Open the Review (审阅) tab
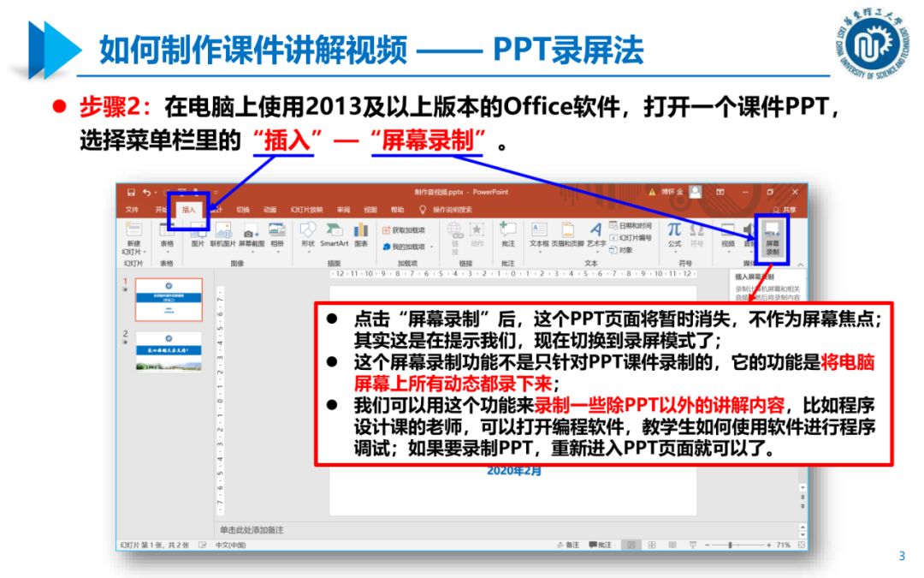The image size is (924, 578). [x=343, y=210]
